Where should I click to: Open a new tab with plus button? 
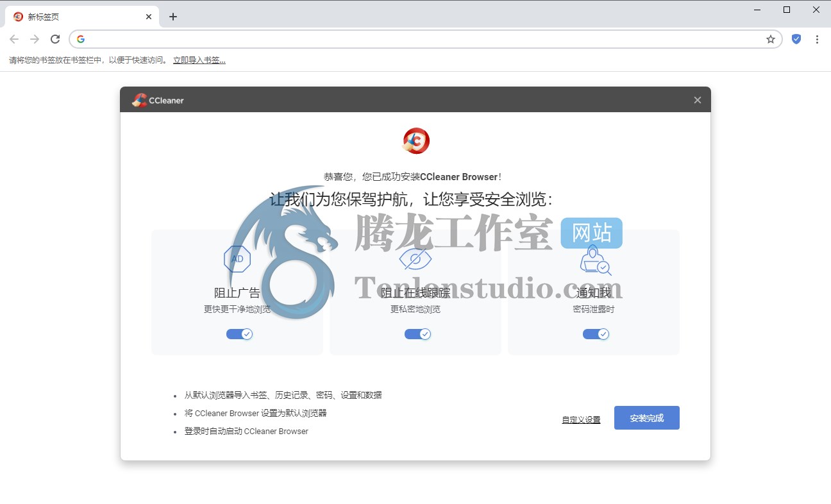click(x=173, y=17)
